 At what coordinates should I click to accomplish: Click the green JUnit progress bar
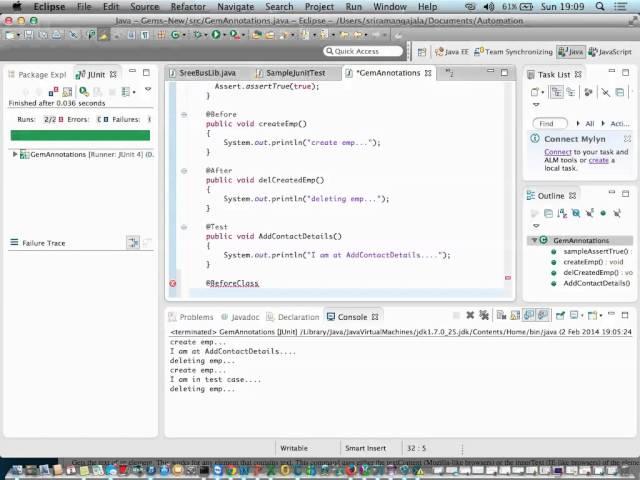point(80,135)
